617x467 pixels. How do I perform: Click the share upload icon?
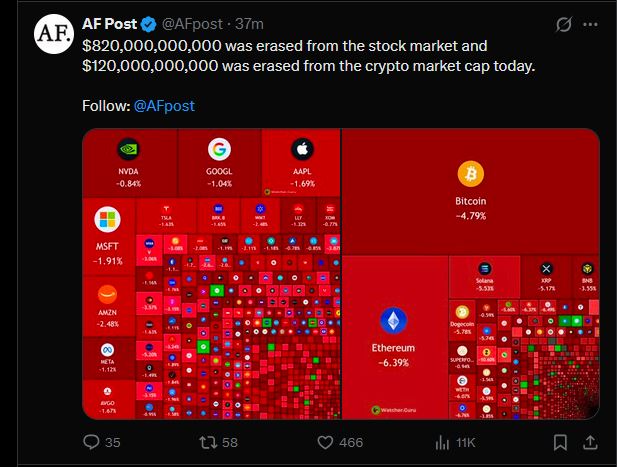(590, 441)
